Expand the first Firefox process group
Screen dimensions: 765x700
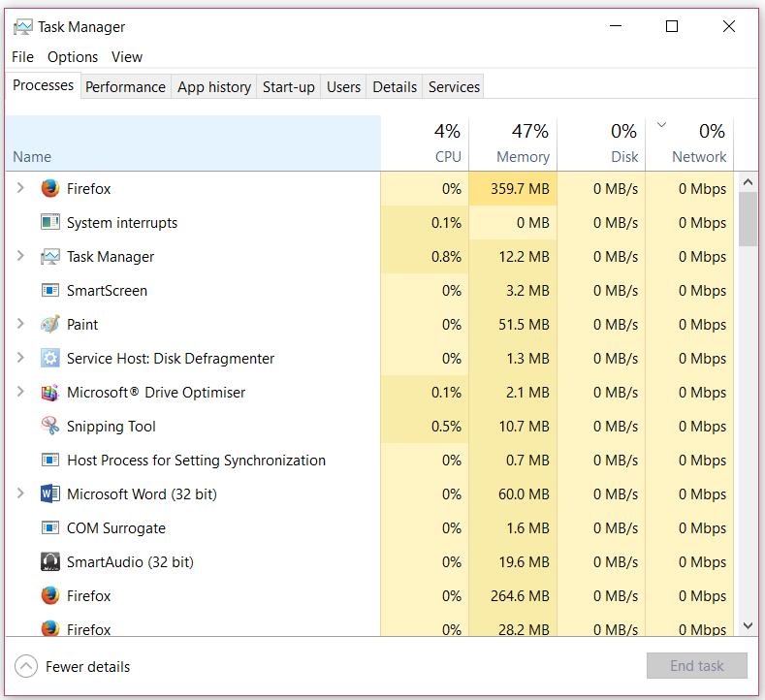click(20, 188)
